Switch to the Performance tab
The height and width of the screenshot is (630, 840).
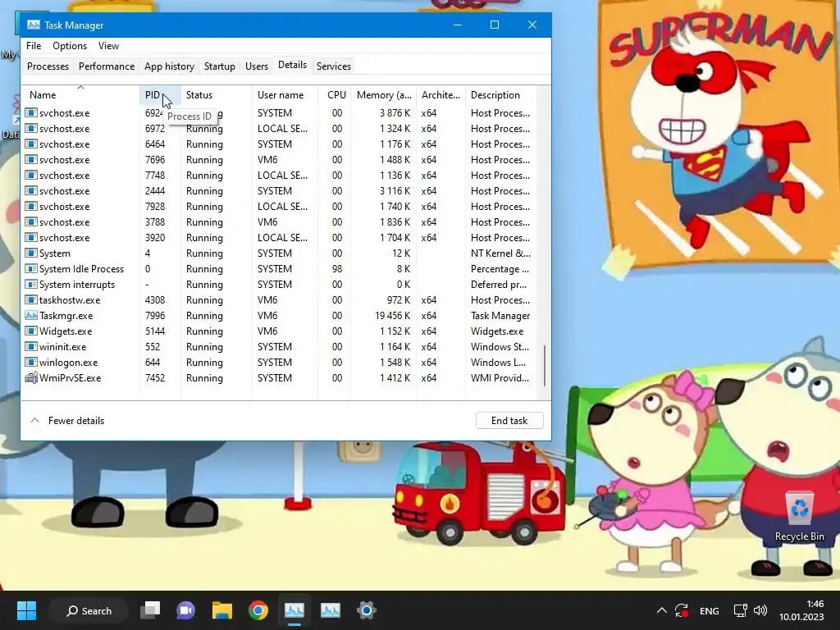point(107,66)
